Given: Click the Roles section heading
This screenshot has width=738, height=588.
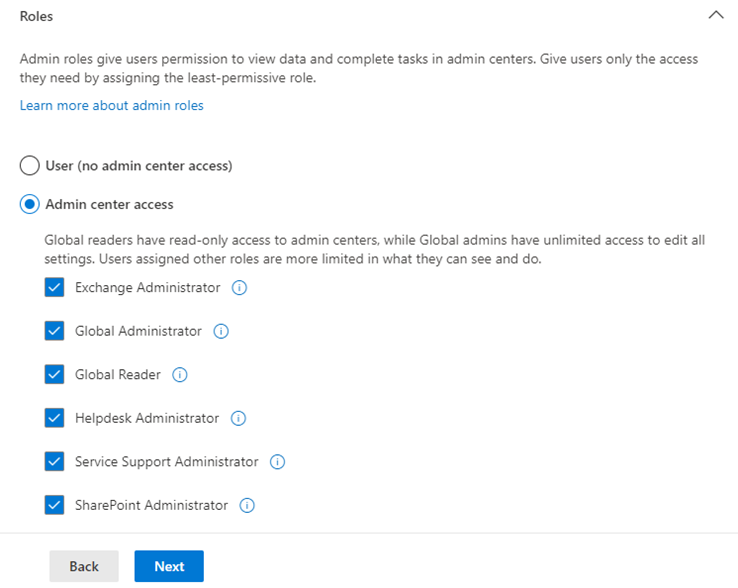Looking at the screenshot, I should (x=36, y=16).
